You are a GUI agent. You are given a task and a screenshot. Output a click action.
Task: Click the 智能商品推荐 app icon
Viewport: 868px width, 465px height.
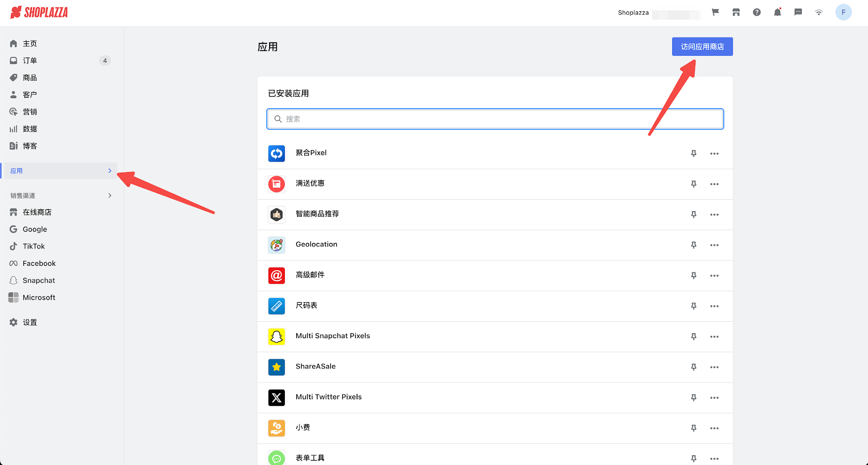(277, 214)
